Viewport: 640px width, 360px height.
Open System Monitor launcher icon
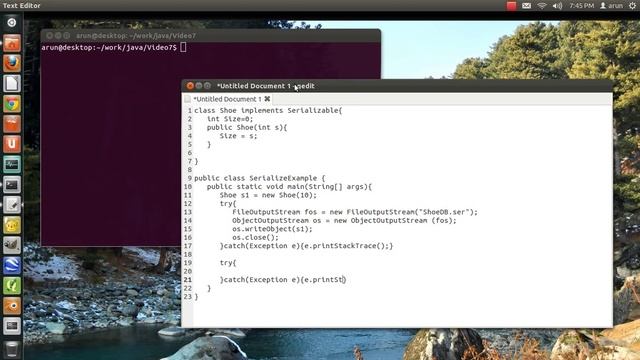click(x=12, y=164)
